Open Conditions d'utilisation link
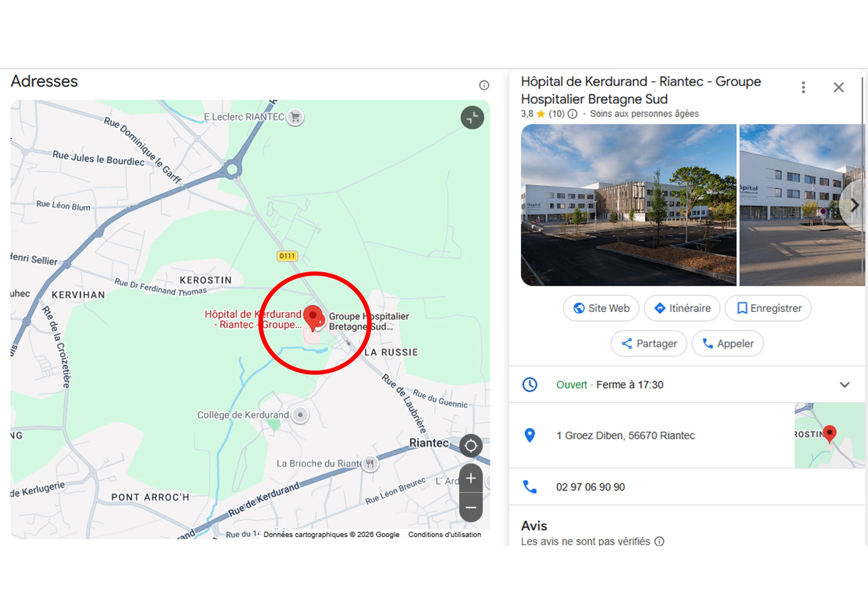This screenshot has height=614, width=868. (445, 534)
